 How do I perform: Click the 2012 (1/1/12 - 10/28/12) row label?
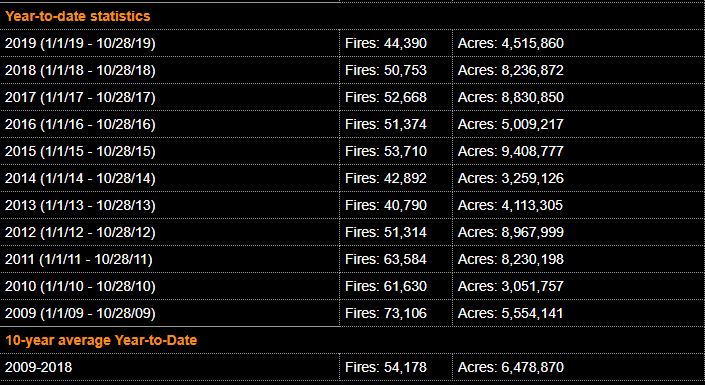pyautogui.click(x=80, y=232)
